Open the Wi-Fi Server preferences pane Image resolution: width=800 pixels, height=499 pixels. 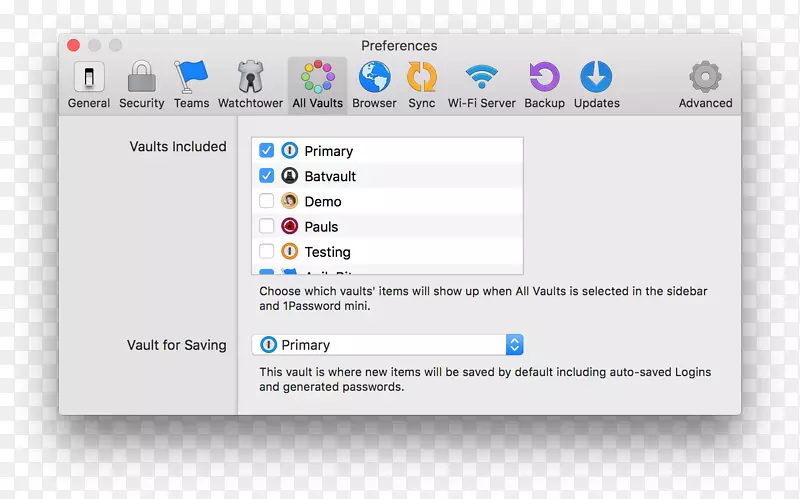(482, 85)
